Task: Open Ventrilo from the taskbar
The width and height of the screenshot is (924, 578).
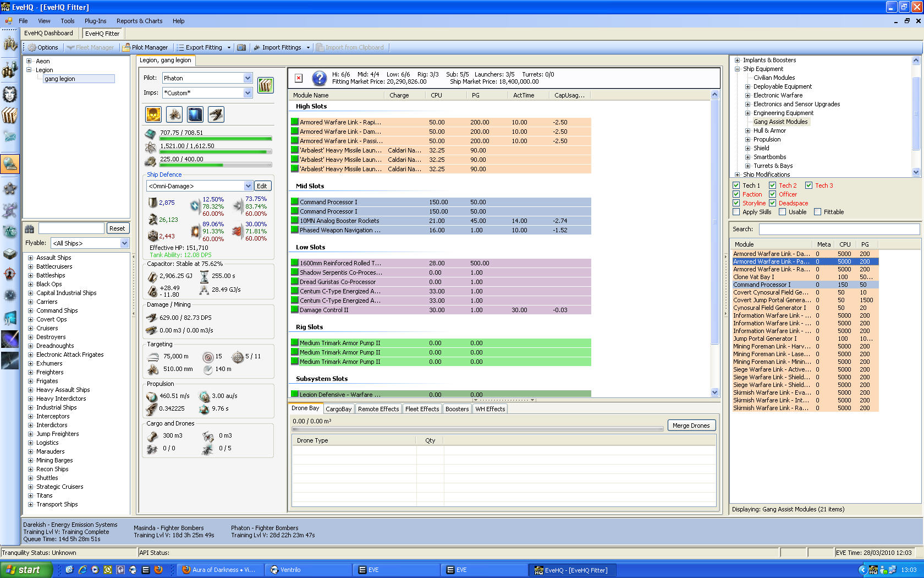Action: click(308, 570)
